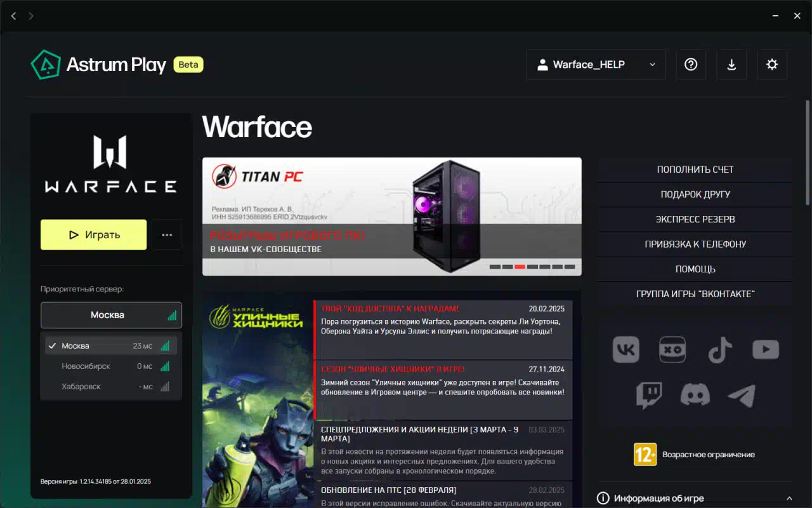This screenshot has height=508, width=812.
Task: Open the VK social network icon
Action: 625,349
